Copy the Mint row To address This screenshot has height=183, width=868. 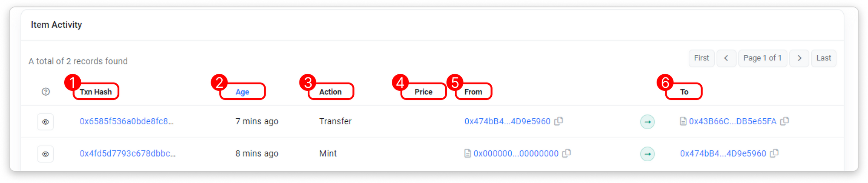coord(774,153)
